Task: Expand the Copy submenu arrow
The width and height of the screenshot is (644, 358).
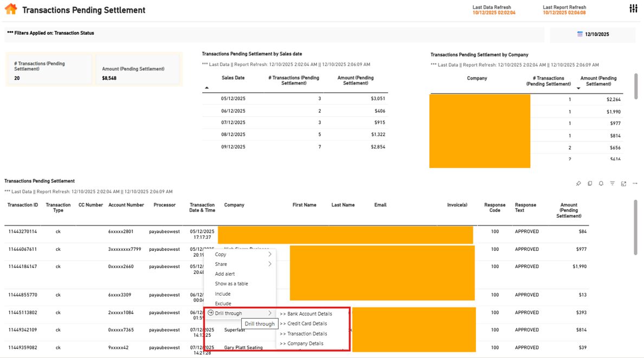Action: pyautogui.click(x=270, y=255)
